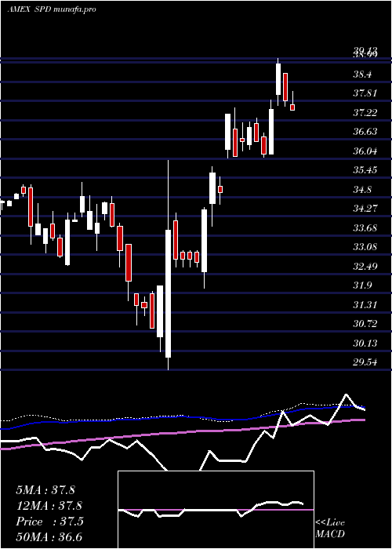The height and width of the screenshot is (549, 392).
Task: Click the 31.31 price axis label
Action: point(365,305)
